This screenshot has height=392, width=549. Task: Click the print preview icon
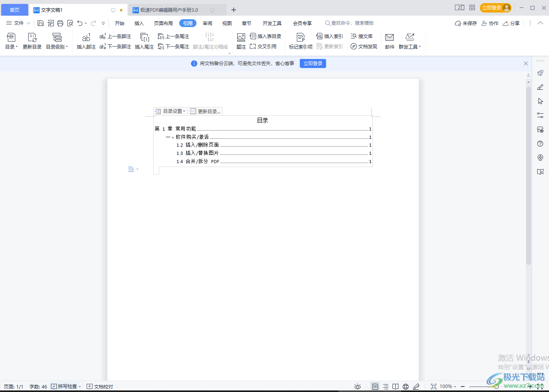click(70, 23)
